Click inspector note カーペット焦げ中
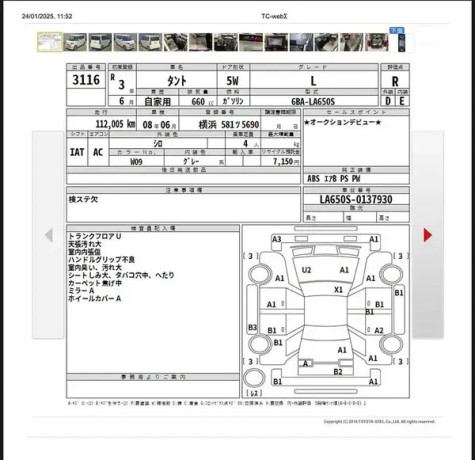 pyautogui.click(x=95, y=283)
